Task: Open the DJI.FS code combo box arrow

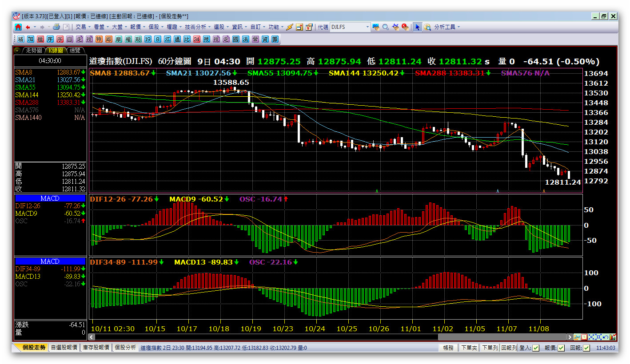Action: tap(367, 27)
